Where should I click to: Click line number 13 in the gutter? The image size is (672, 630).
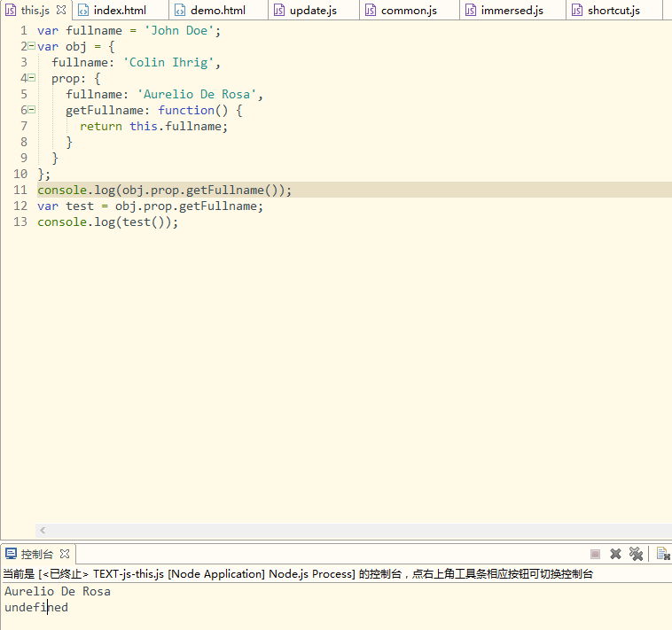coord(20,222)
